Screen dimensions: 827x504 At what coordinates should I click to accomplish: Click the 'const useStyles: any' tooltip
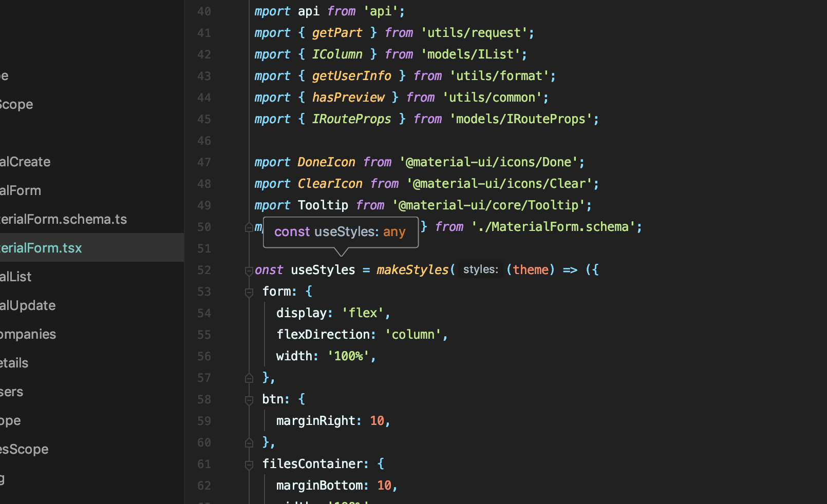[x=341, y=232]
